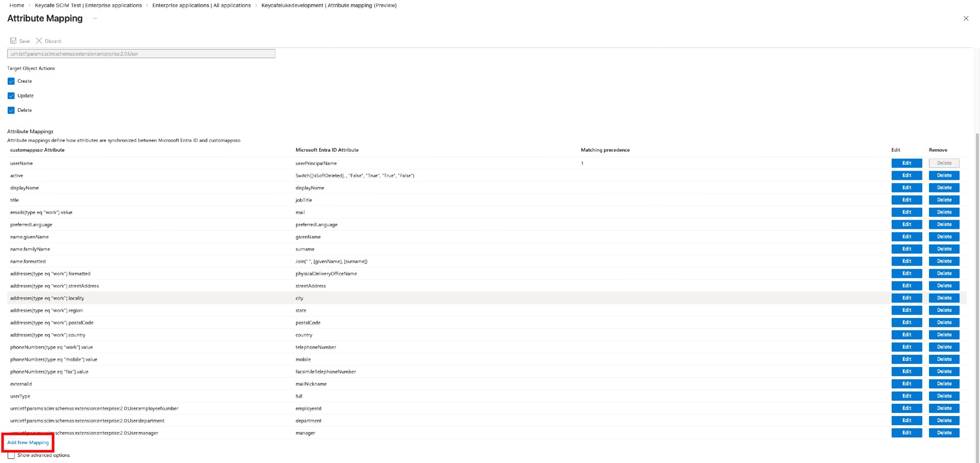Screen dimensions: 980x463
Task: Delete the department mapping
Action: point(944,421)
